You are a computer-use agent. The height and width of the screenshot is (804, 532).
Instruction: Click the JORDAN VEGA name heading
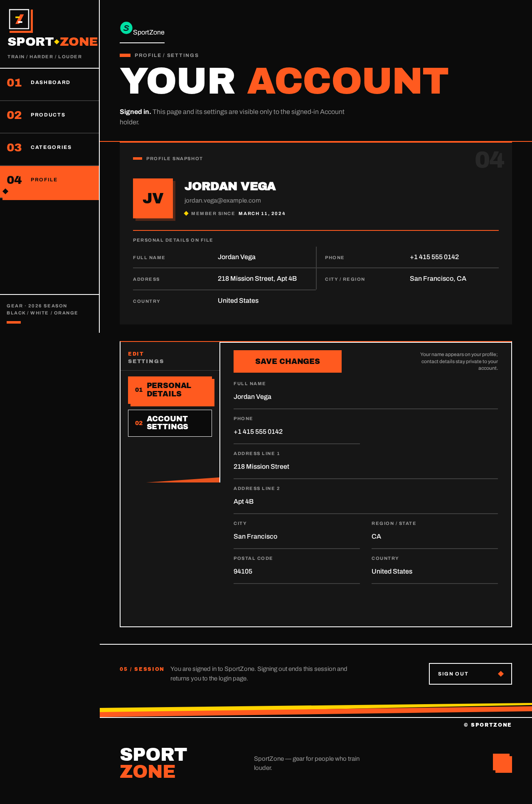coord(230,186)
